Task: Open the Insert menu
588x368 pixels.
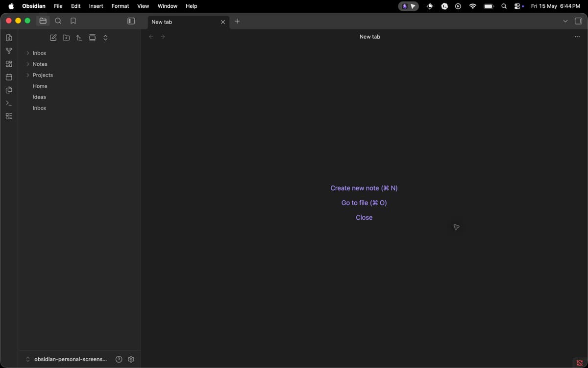Action: pyautogui.click(x=96, y=6)
